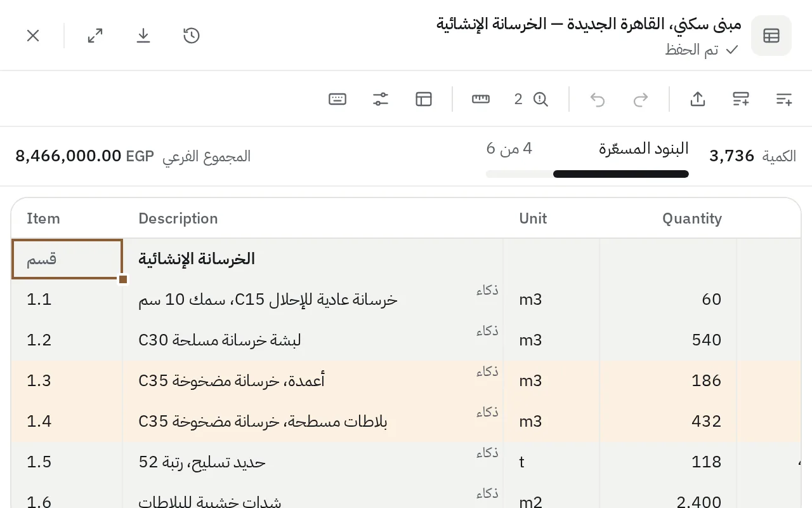
Task: Select quantity 540 cell
Action: [x=668, y=340]
